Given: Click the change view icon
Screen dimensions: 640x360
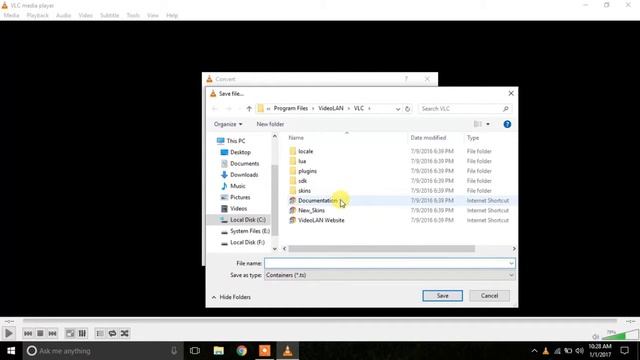Looking at the screenshot, I should (x=477, y=124).
